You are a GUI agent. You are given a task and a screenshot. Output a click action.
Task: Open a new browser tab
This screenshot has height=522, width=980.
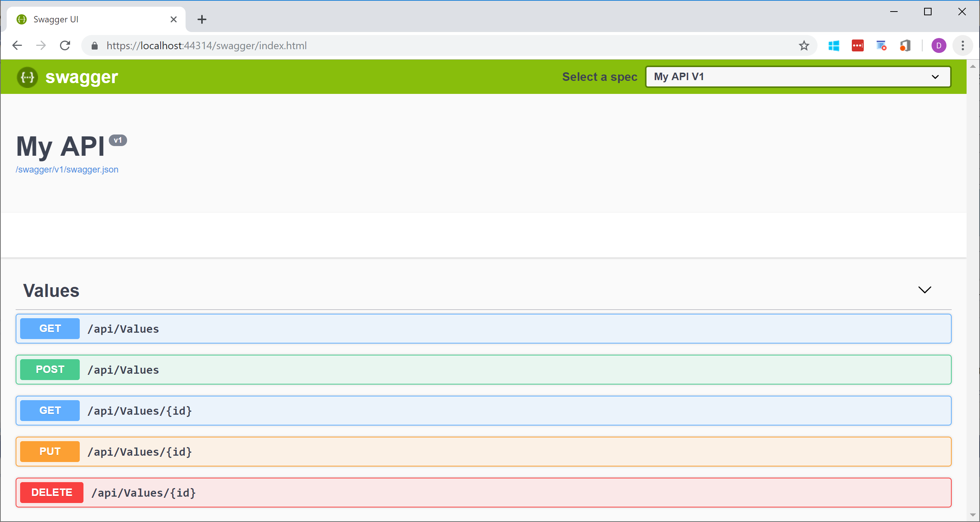pyautogui.click(x=202, y=19)
